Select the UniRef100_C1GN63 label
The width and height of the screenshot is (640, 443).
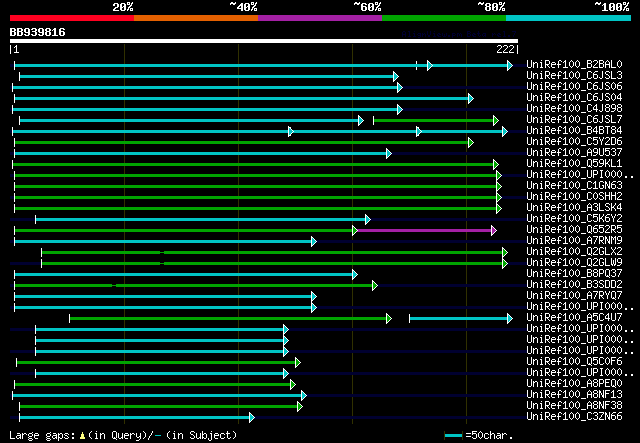coord(574,186)
